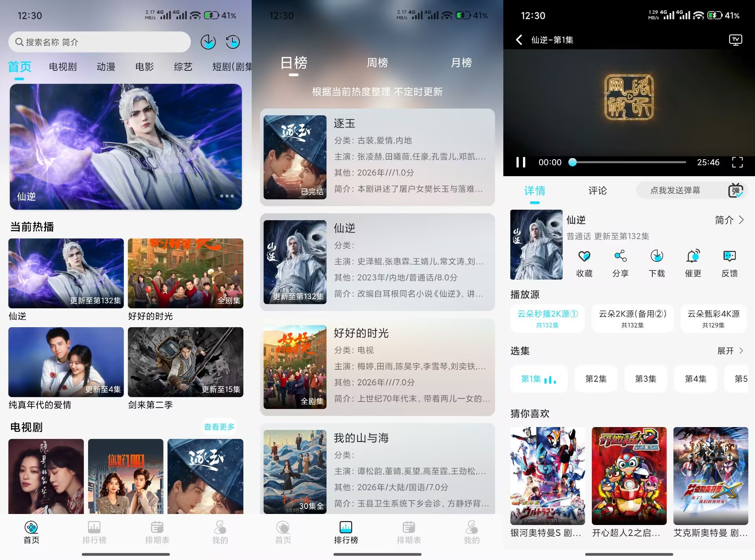755x560 pixels.
Task: Share 仙逆 using the 分享 icon
Action: tap(621, 263)
